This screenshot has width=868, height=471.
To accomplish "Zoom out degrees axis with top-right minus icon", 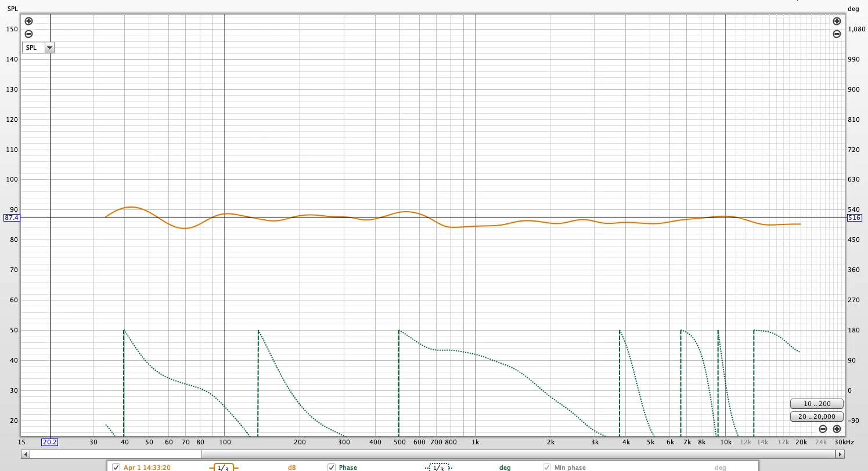I will tap(837, 34).
